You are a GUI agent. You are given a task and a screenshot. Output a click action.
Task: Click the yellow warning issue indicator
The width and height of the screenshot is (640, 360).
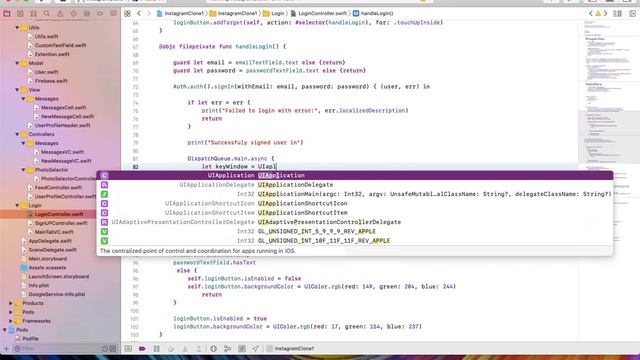pos(598,13)
